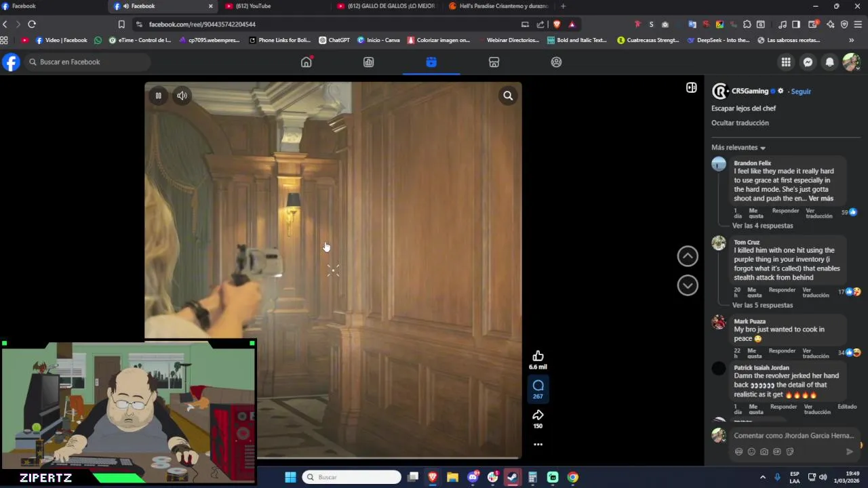This screenshot has height=488, width=868.
Task: Open Steam from taskbar
Action: (513, 477)
